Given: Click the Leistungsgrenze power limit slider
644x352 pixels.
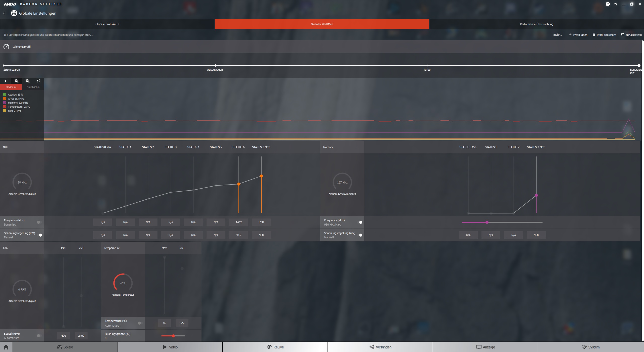Looking at the screenshot, I should tap(173, 336).
